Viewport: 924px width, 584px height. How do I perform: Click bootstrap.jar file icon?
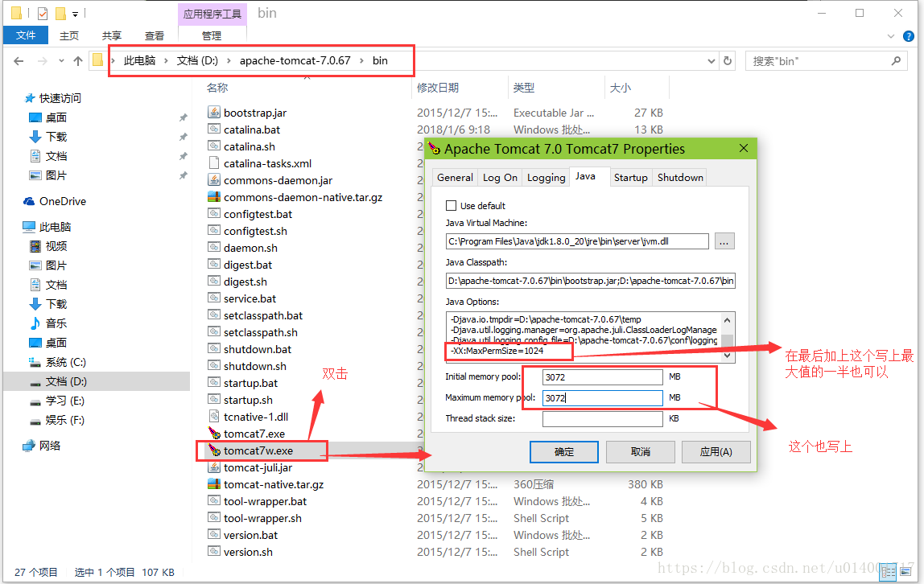tap(214, 112)
